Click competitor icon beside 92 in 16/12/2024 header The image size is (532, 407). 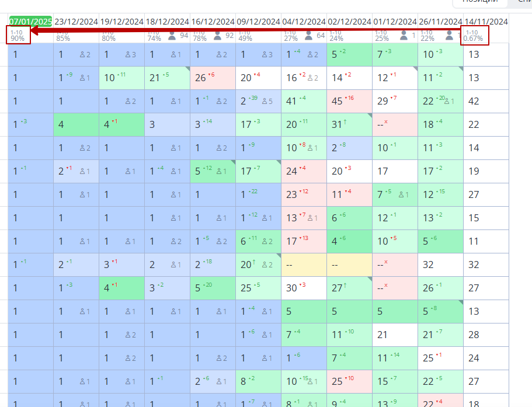click(218, 35)
